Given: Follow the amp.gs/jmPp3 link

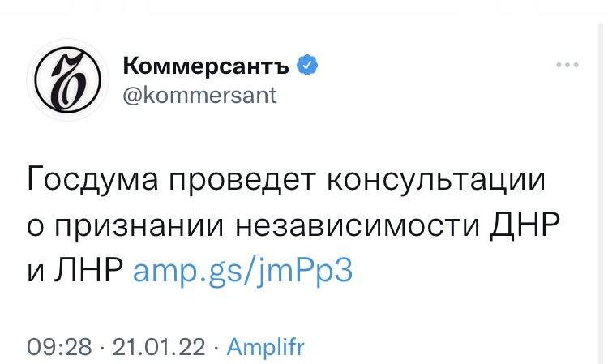Looking at the screenshot, I should tap(242, 270).
